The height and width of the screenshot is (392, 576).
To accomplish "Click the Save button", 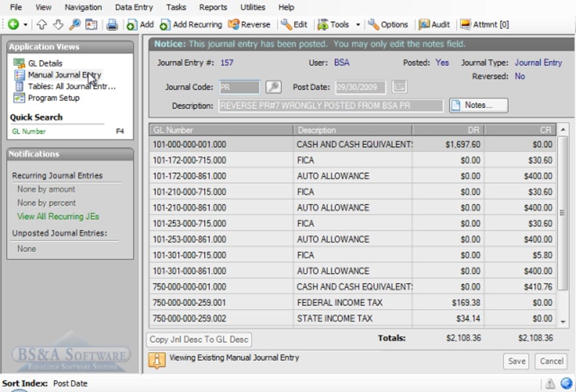I will coord(517,361).
